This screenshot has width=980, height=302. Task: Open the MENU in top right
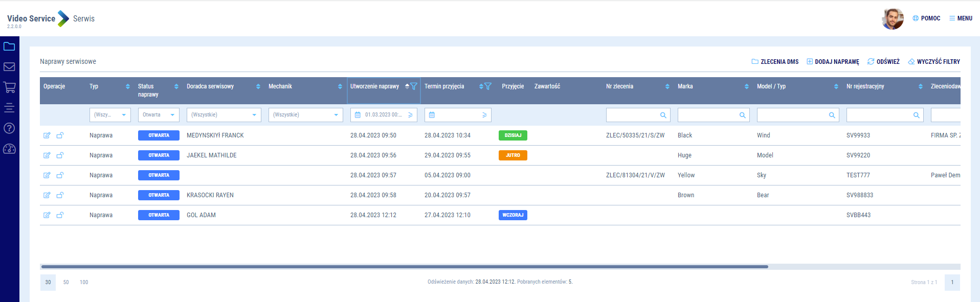click(x=961, y=18)
